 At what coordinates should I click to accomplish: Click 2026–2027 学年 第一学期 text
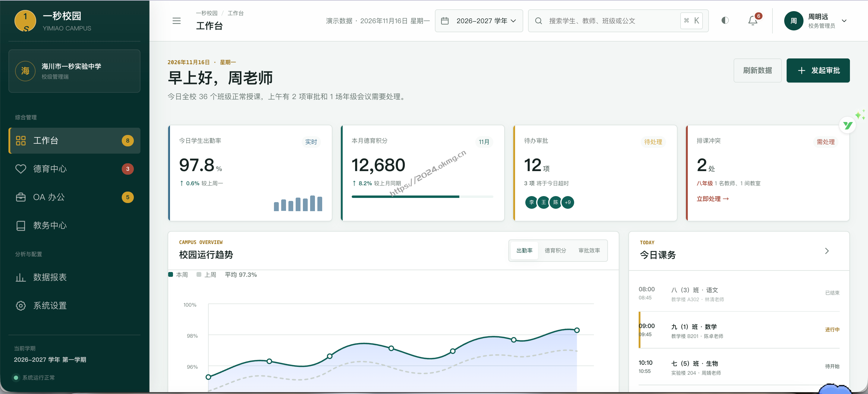(x=50, y=359)
